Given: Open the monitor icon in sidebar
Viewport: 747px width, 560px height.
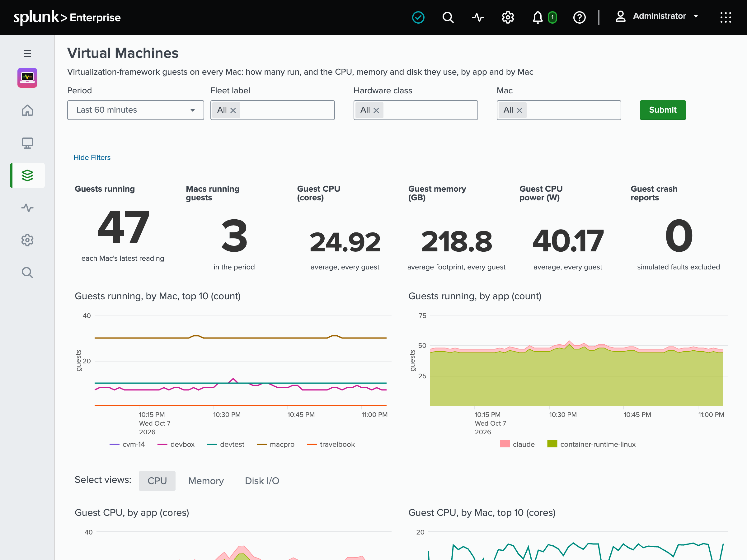Looking at the screenshot, I should pos(27,143).
